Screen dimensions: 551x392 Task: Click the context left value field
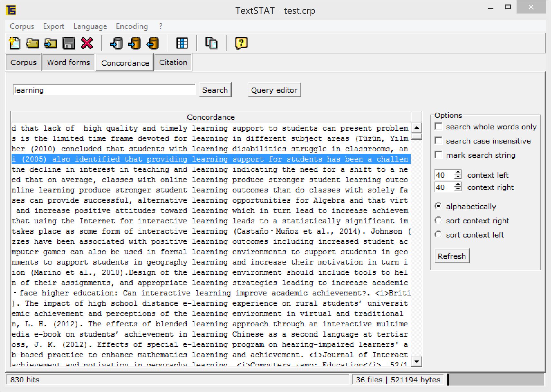tap(444, 175)
